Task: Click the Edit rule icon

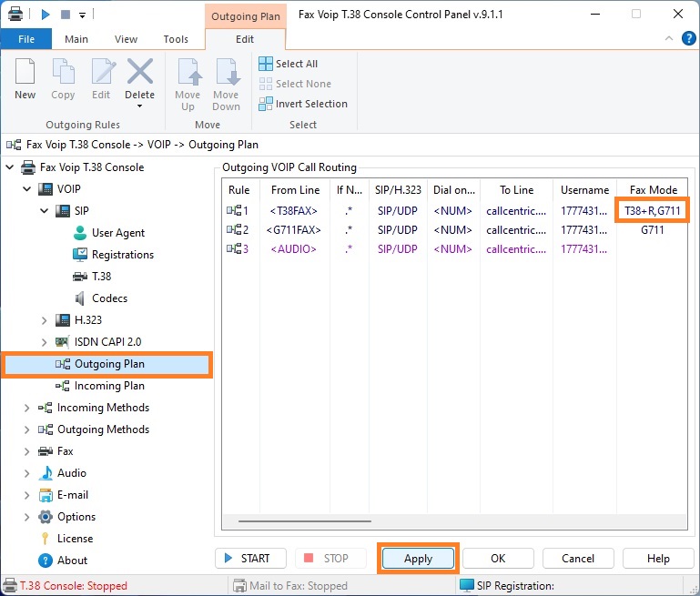Action: pyautogui.click(x=103, y=71)
